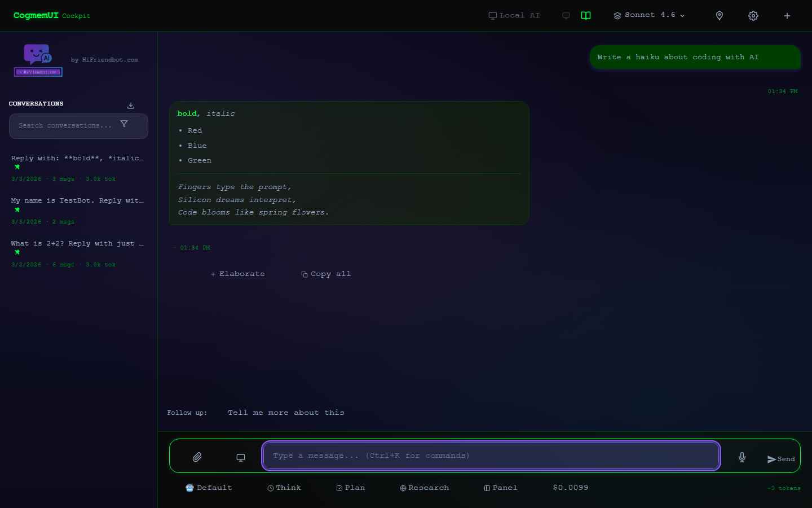
Task: Toggle the Local AI option
Action: pos(514,16)
